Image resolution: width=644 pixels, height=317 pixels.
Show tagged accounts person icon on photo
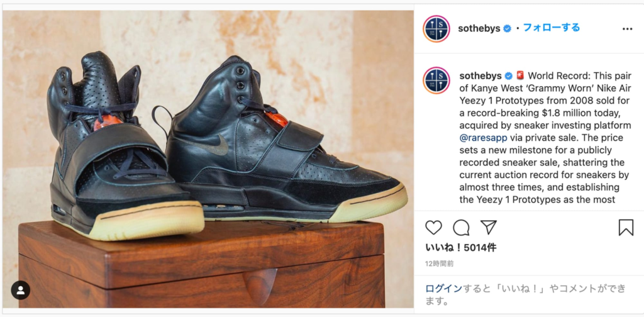[21, 291]
